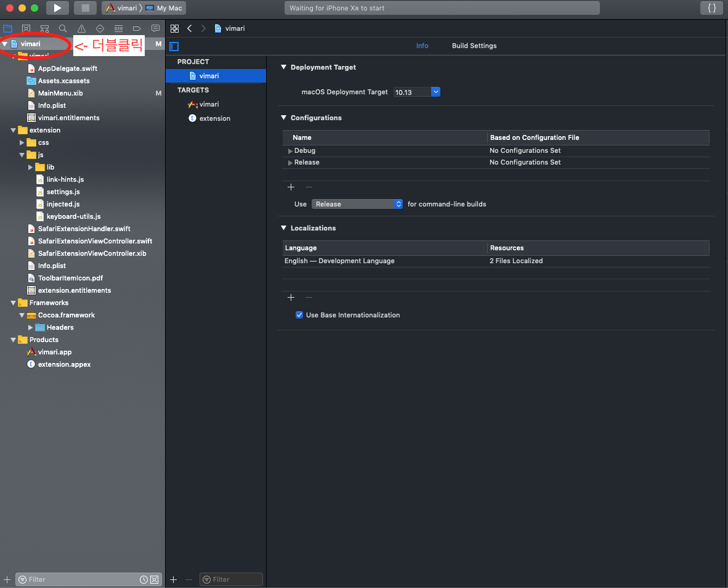Open keyboard-utils.js
The image size is (728, 588).
point(73,216)
